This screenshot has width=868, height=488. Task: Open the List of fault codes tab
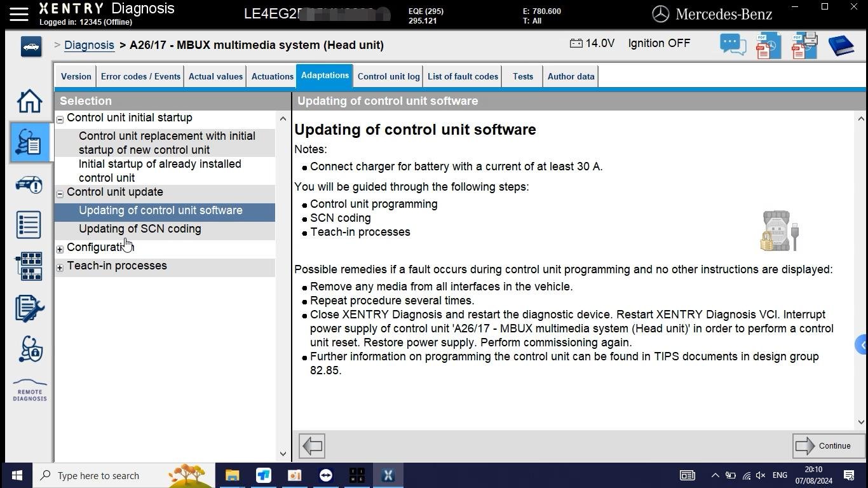tap(463, 76)
